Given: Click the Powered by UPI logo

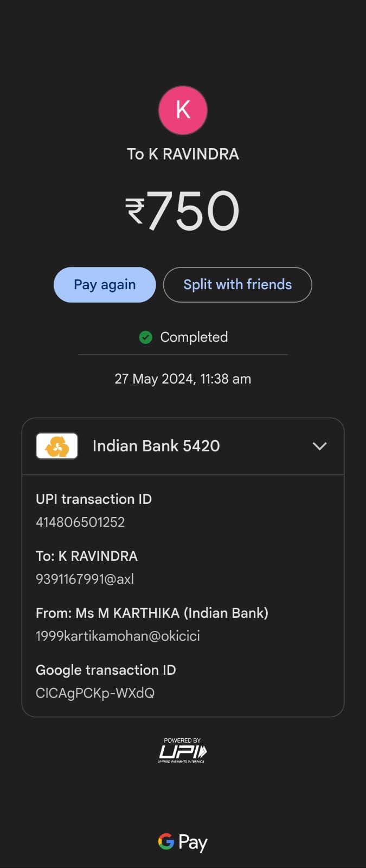Looking at the screenshot, I should click(x=183, y=751).
